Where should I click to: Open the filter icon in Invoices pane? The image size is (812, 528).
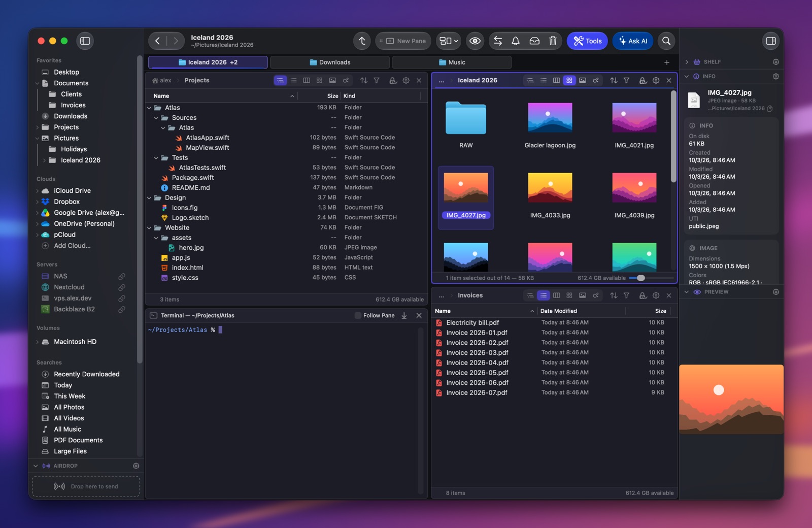click(627, 295)
